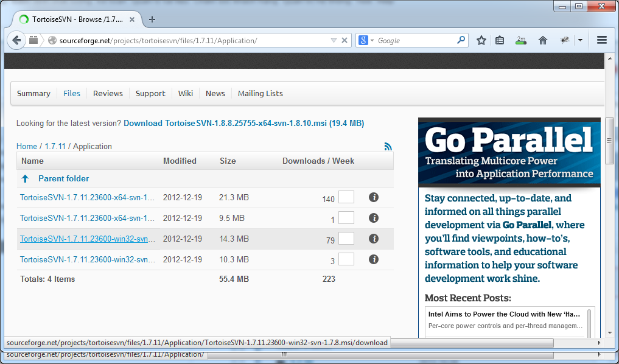Click the 2m timer toolbar icon
This screenshot has height=364, width=619.
pyautogui.click(x=521, y=40)
